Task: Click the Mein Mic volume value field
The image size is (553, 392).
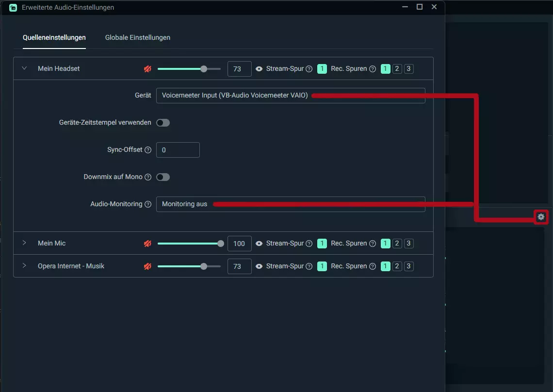Action: click(x=240, y=244)
